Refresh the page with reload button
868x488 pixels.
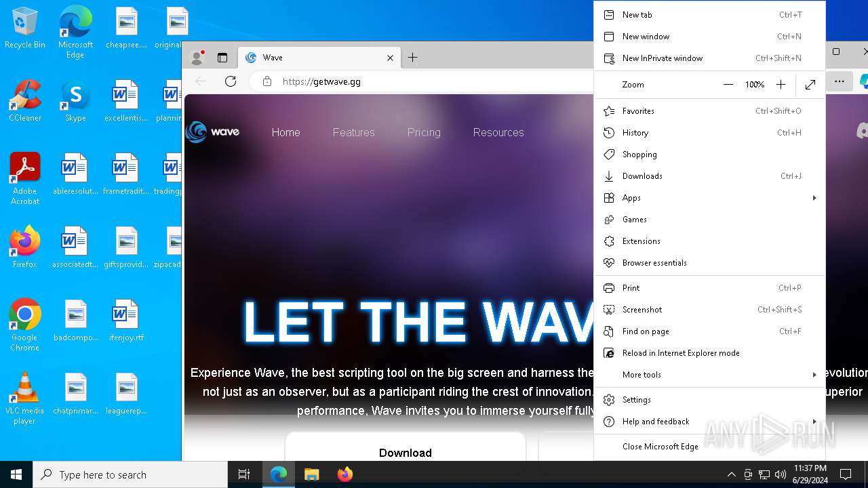pyautogui.click(x=231, y=81)
